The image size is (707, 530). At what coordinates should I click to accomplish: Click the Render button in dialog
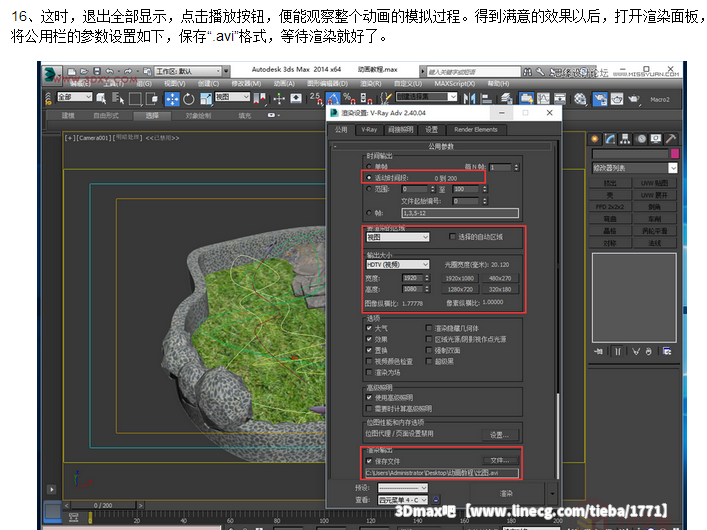(506, 493)
